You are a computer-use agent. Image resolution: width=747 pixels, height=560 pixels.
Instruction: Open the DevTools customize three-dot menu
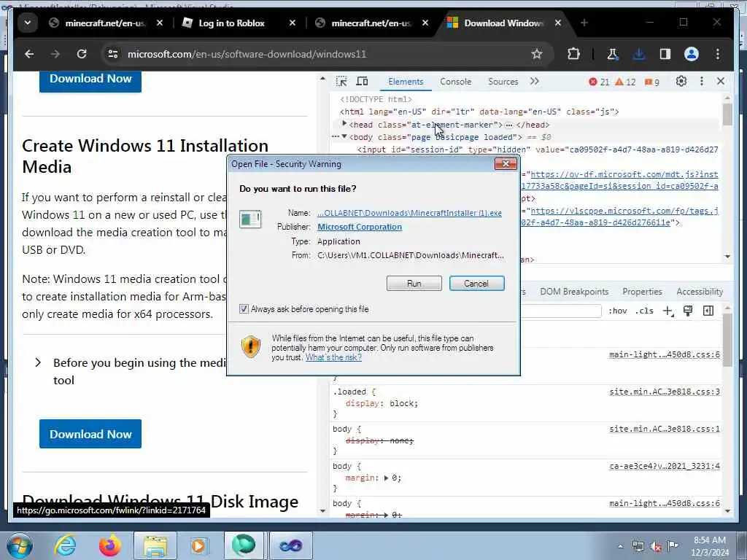pos(701,82)
